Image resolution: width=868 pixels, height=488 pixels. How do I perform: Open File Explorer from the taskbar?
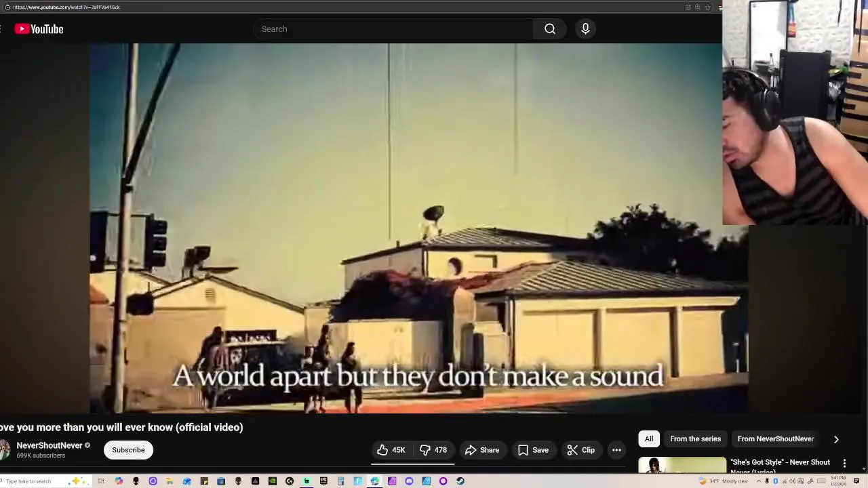[x=170, y=481]
